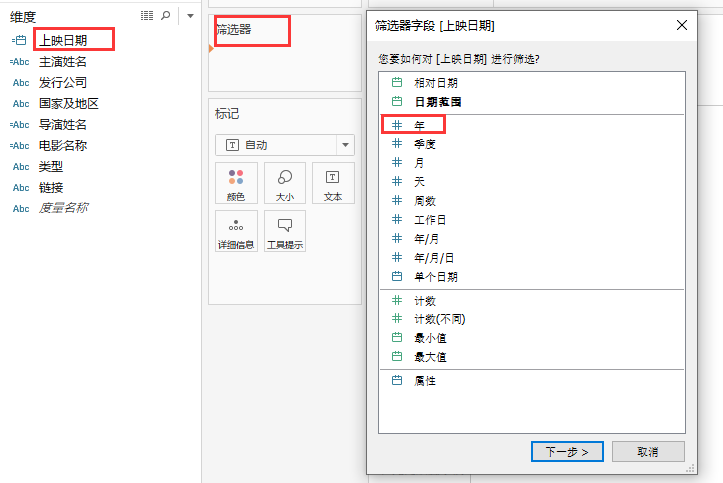Select the 电影名称 dimension field
Viewport: 723px width, 483px height.
63,146
